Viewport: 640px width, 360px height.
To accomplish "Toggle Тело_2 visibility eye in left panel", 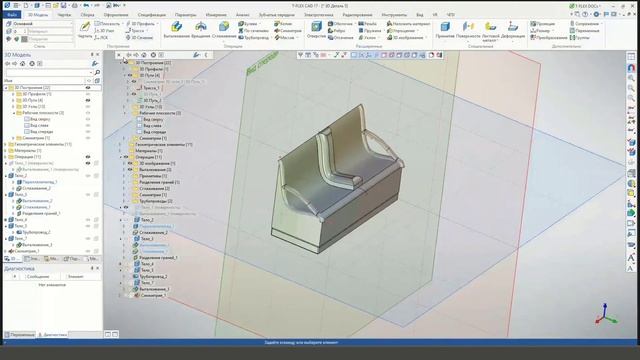I will click(88, 176).
